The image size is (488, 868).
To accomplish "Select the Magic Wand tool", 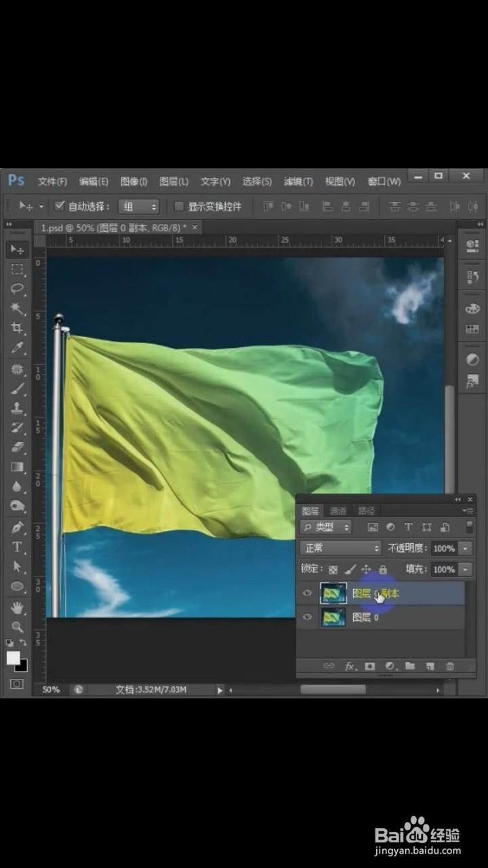I will tap(17, 309).
